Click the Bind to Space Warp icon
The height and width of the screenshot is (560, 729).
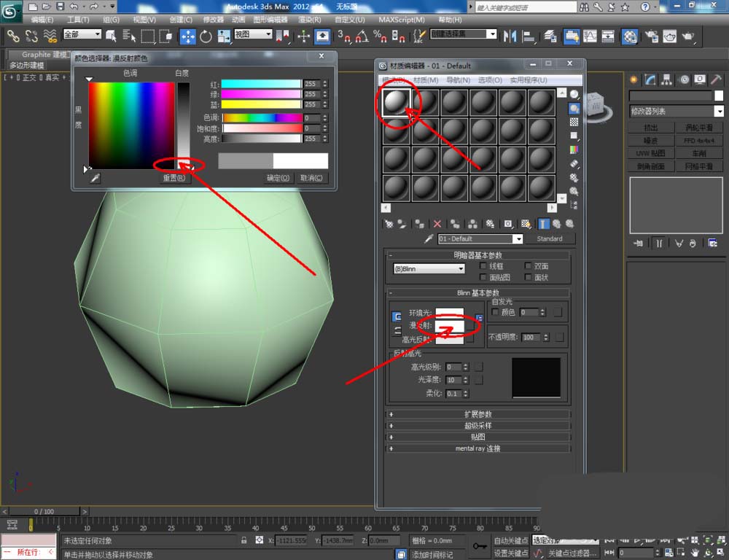[x=50, y=36]
